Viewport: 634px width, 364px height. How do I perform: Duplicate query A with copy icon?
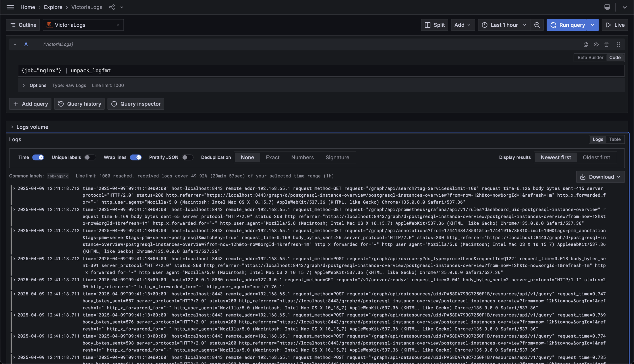tap(586, 45)
